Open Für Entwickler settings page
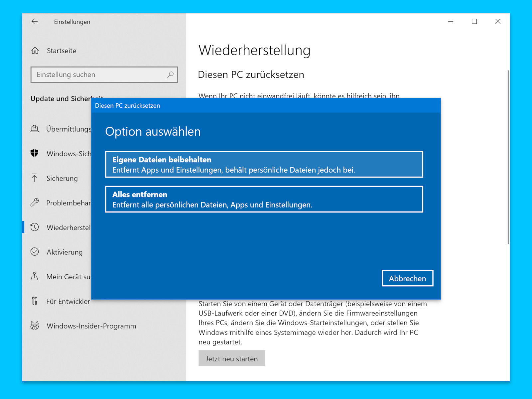 coord(68,301)
